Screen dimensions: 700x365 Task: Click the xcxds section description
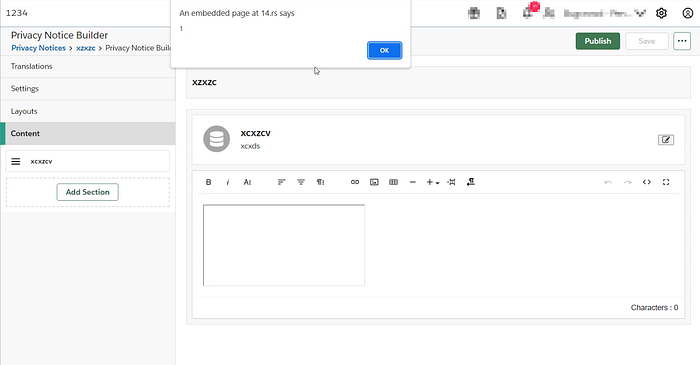click(250, 146)
